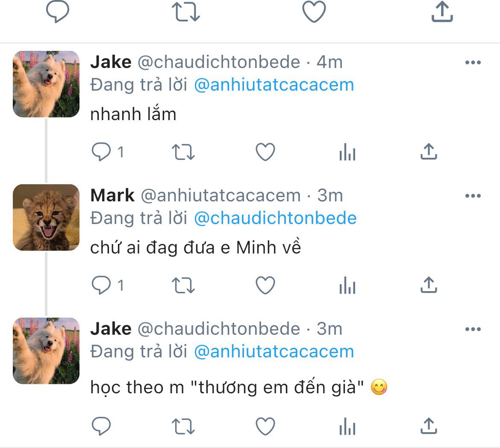Share Mark's tweet about Minh
The height and width of the screenshot is (448, 500).
[x=429, y=285]
